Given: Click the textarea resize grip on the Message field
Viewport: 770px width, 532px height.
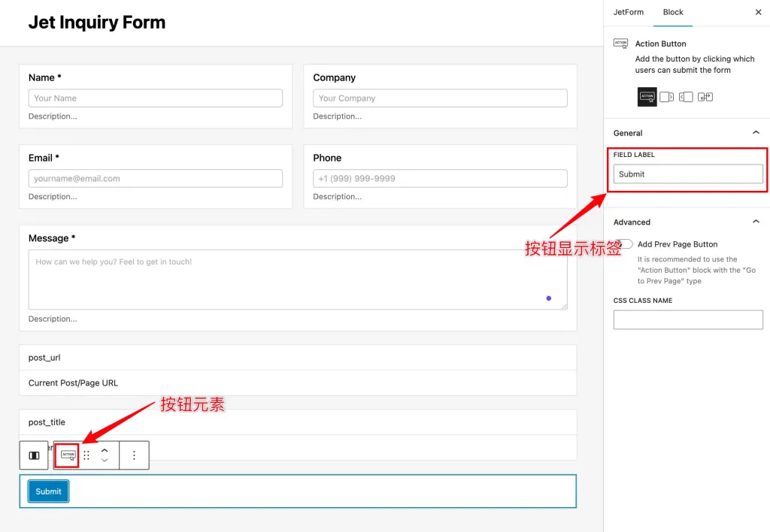Looking at the screenshot, I should (x=564, y=307).
